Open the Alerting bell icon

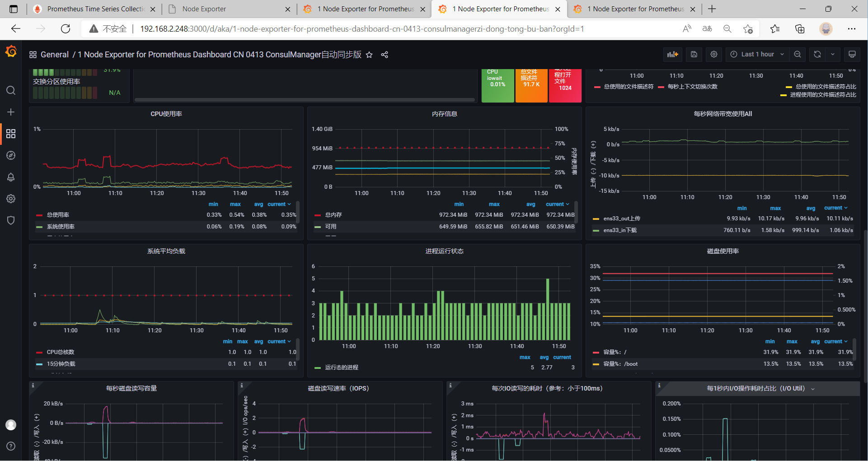click(11, 177)
